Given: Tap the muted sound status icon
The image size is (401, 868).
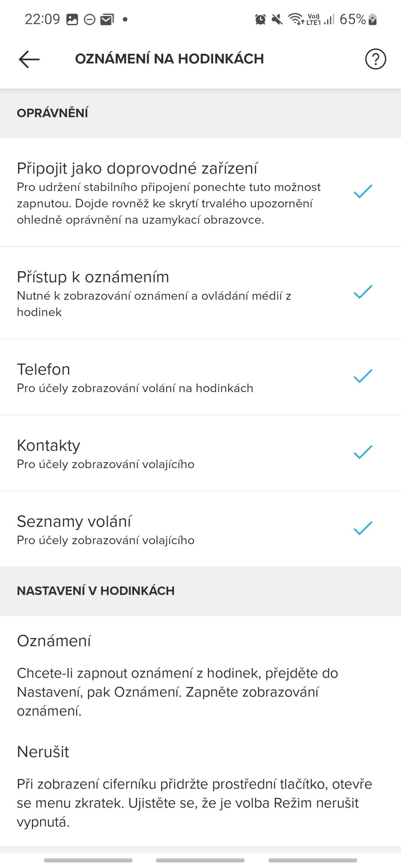Looking at the screenshot, I should pyautogui.click(x=277, y=19).
